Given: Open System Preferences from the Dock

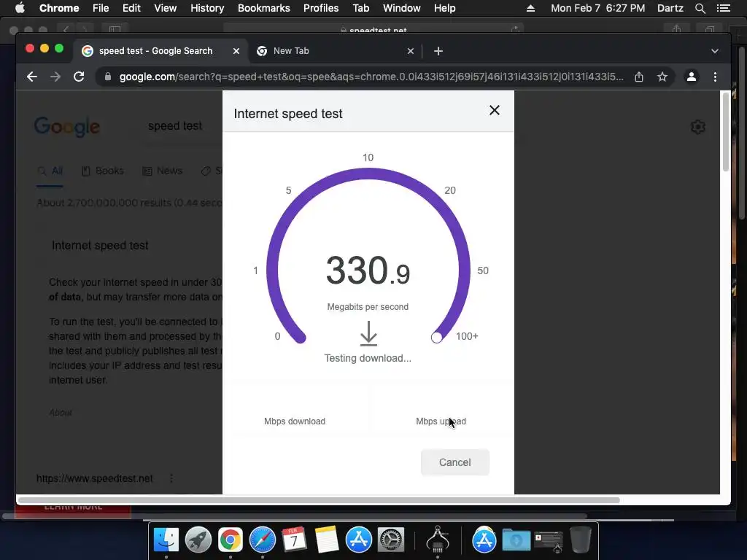Looking at the screenshot, I should point(391,540).
